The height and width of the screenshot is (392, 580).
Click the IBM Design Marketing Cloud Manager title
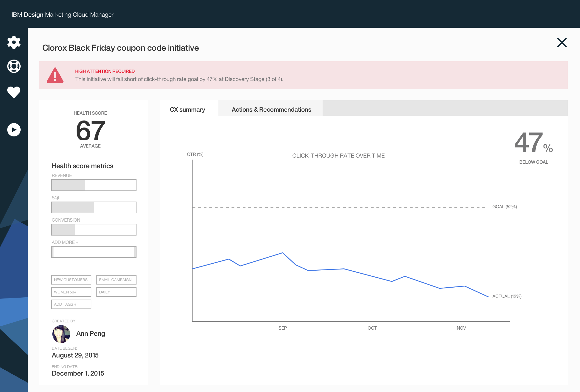(x=62, y=14)
